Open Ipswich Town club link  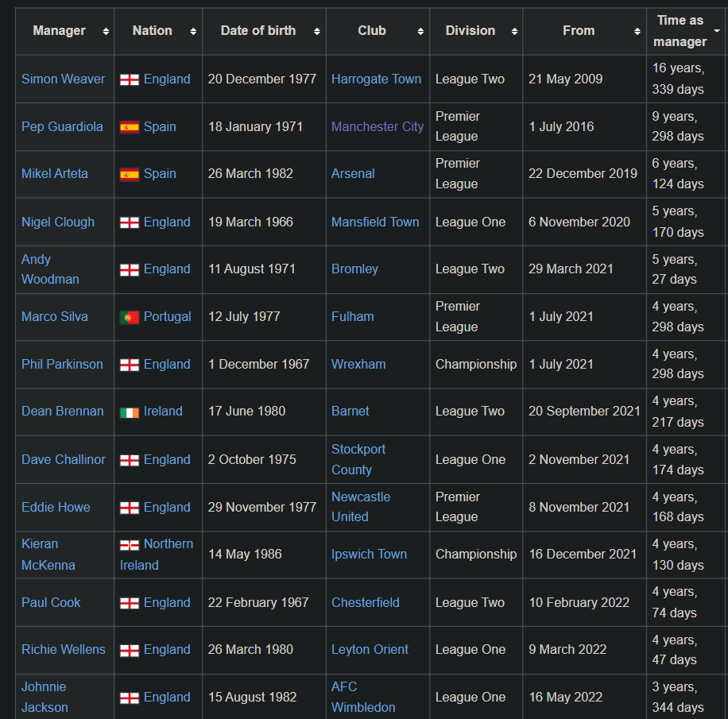coord(369,555)
